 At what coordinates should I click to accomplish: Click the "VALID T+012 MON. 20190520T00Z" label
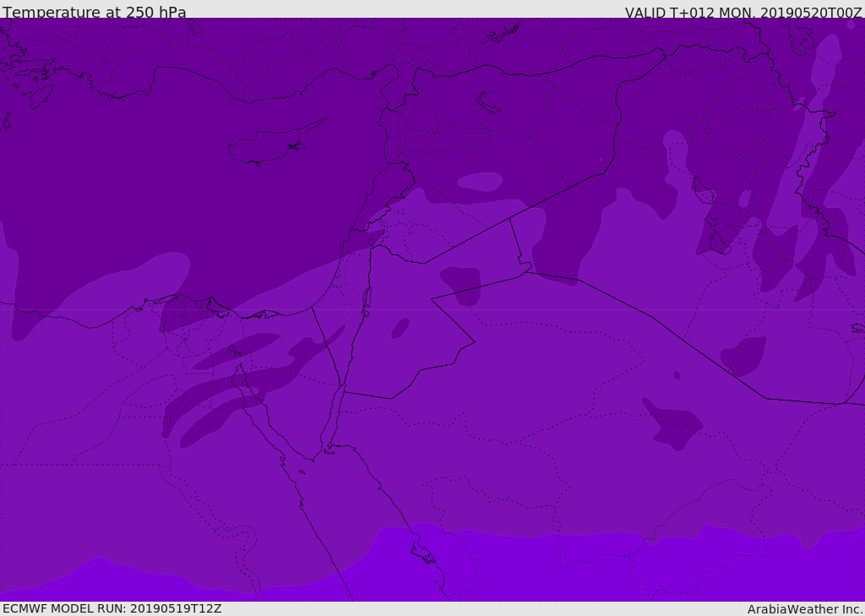(743, 13)
